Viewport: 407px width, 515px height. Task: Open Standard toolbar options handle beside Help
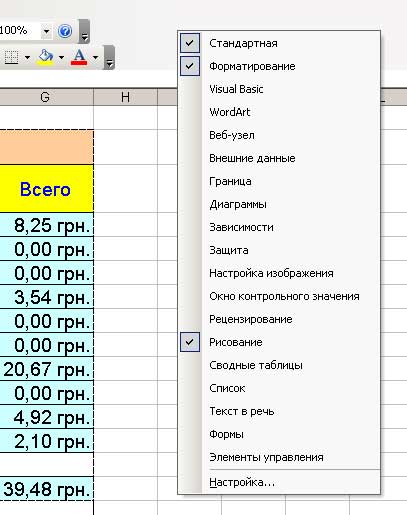pos(84,32)
